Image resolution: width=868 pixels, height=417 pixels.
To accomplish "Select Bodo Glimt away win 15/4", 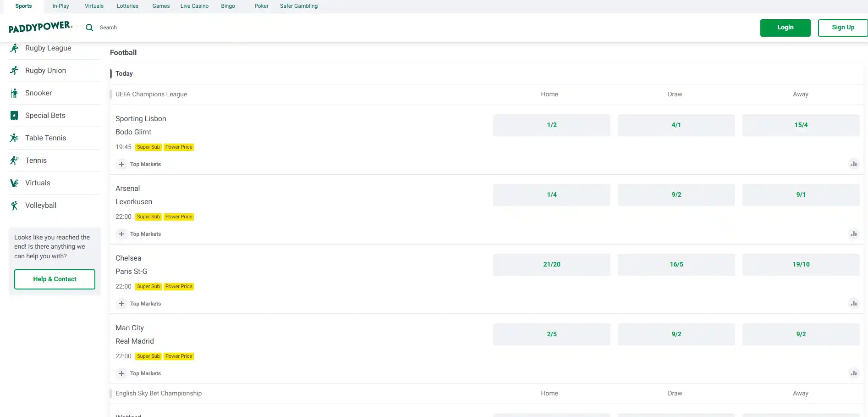I will 801,125.
